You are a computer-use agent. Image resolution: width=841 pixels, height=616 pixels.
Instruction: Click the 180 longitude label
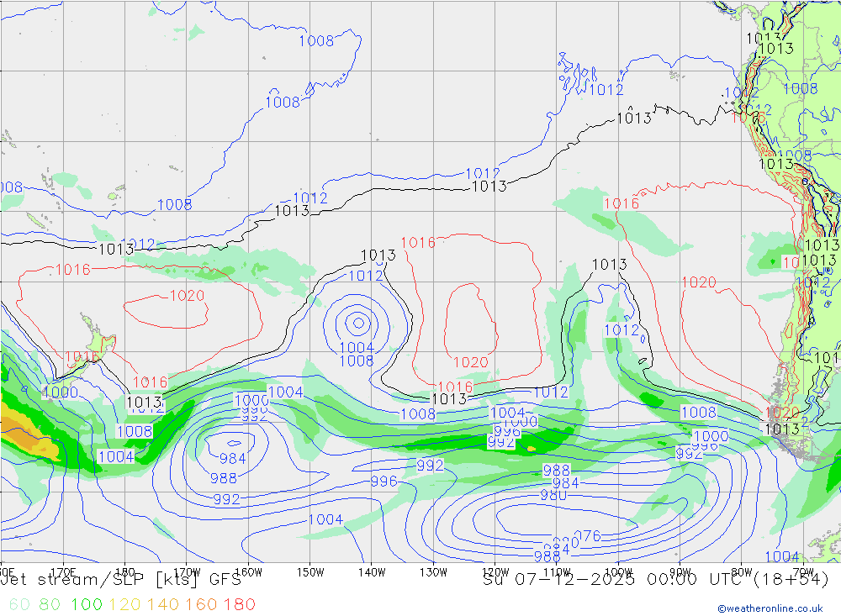[125, 572]
